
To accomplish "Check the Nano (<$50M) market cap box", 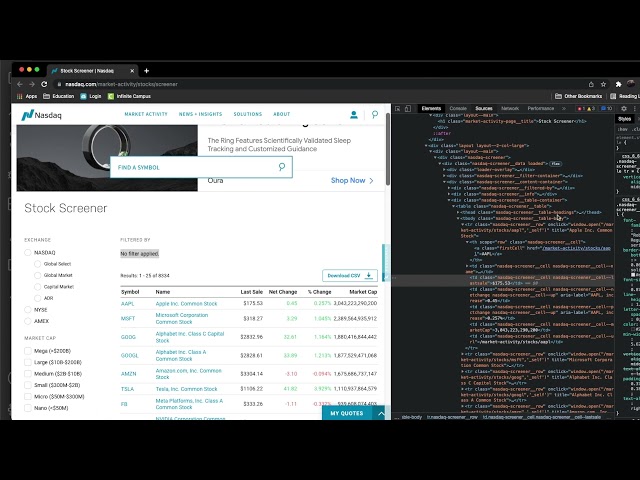I will click(x=28, y=408).
